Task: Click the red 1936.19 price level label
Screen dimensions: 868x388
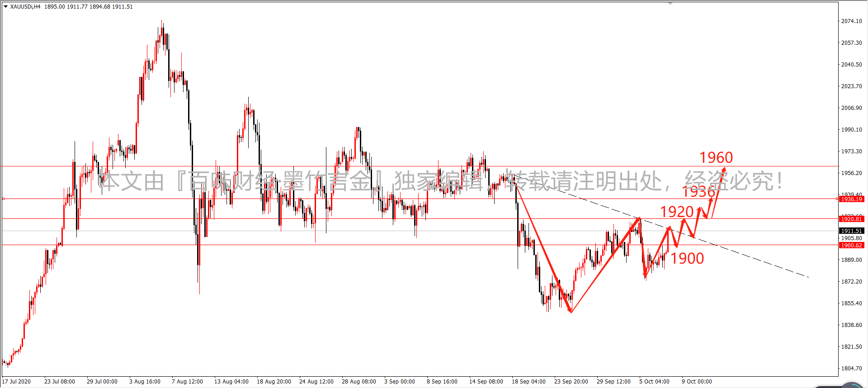Action: point(851,199)
